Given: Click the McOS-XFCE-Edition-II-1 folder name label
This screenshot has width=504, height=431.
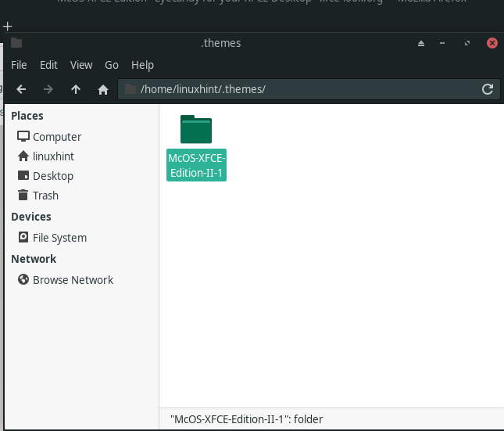Looking at the screenshot, I should [x=196, y=165].
